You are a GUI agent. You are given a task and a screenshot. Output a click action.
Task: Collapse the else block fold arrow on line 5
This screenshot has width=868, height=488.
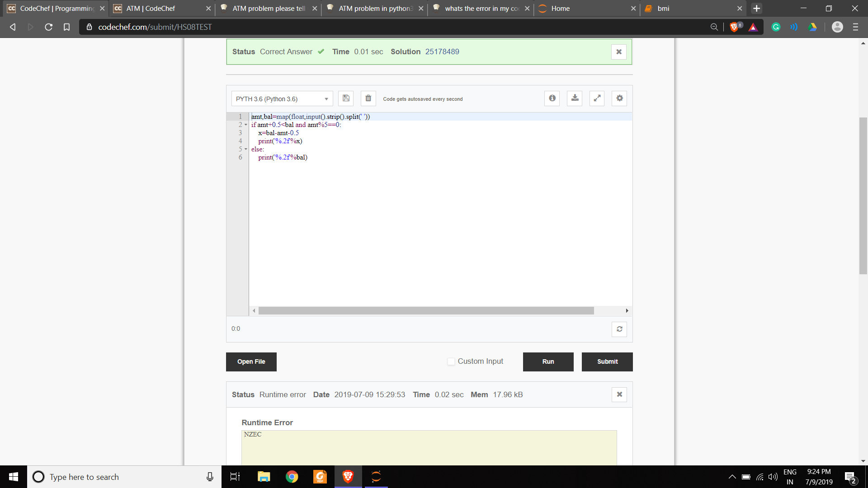pyautogui.click(x=246, y=149)
